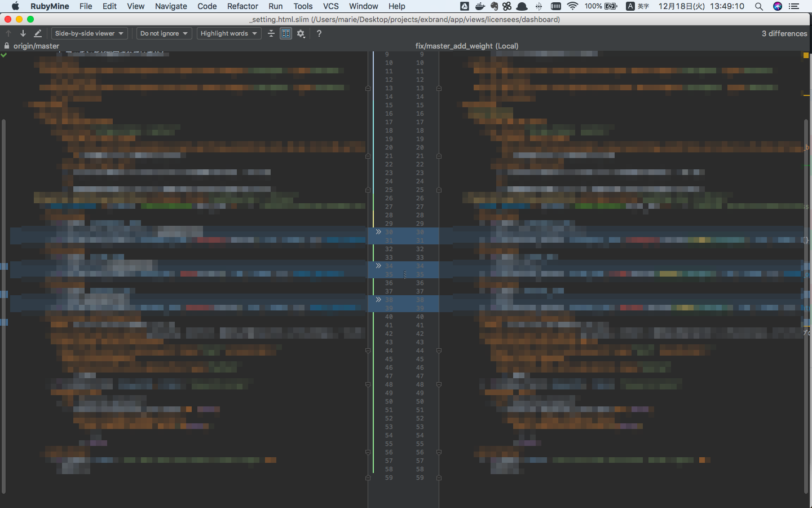Toggle the read-only lock on origin/master
Image resolution: width=812 pixels, height=508 pixels.
pyautogui.click(x=7, y=46)
